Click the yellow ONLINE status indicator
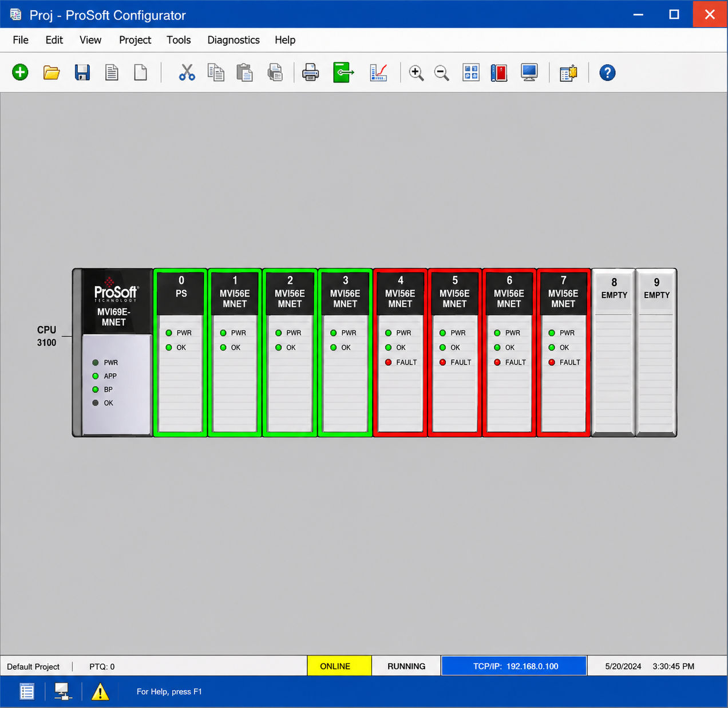The height and width of the screenshot is (708, 728). (339, 666)
